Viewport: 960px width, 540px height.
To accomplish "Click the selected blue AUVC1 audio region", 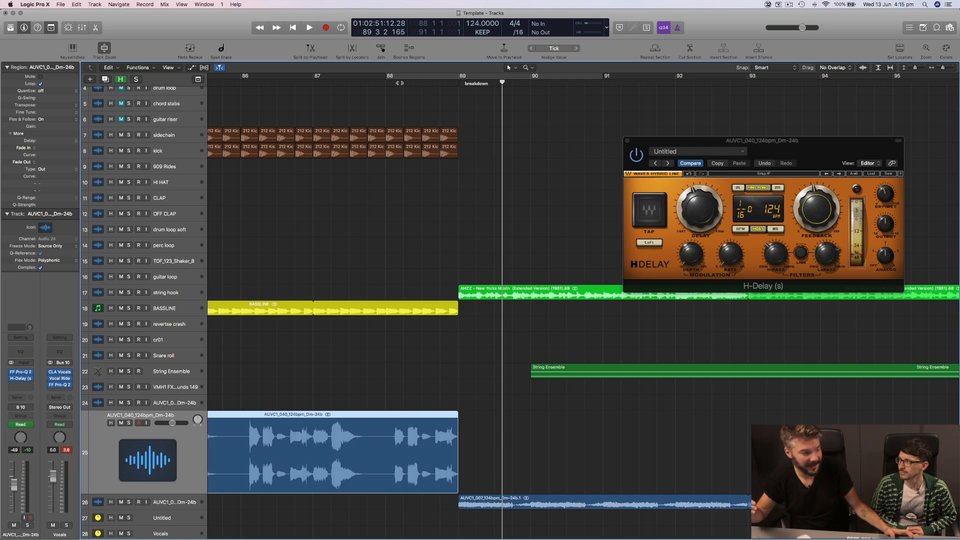I will pyautogui.click(x=332, y=452).
